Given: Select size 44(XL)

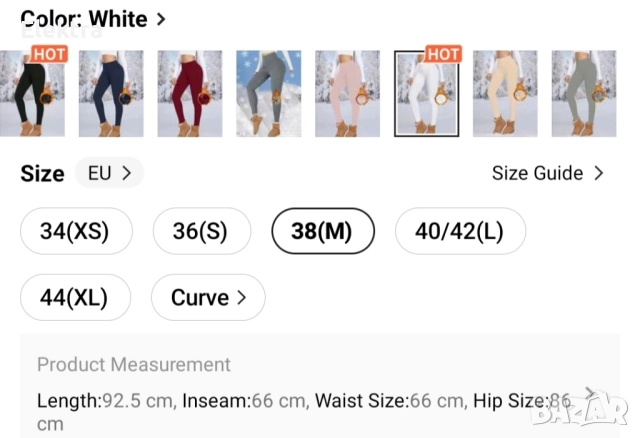Looking at the screenshot, I should 75,297.
